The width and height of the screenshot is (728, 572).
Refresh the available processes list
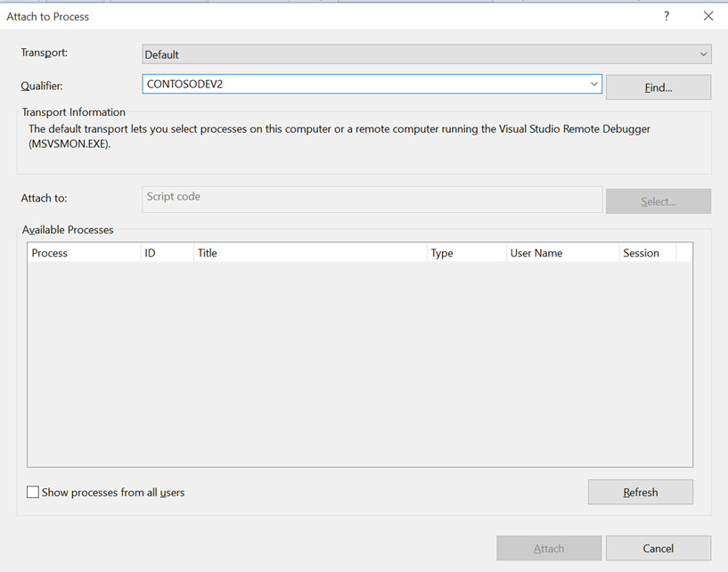[640, 492]
